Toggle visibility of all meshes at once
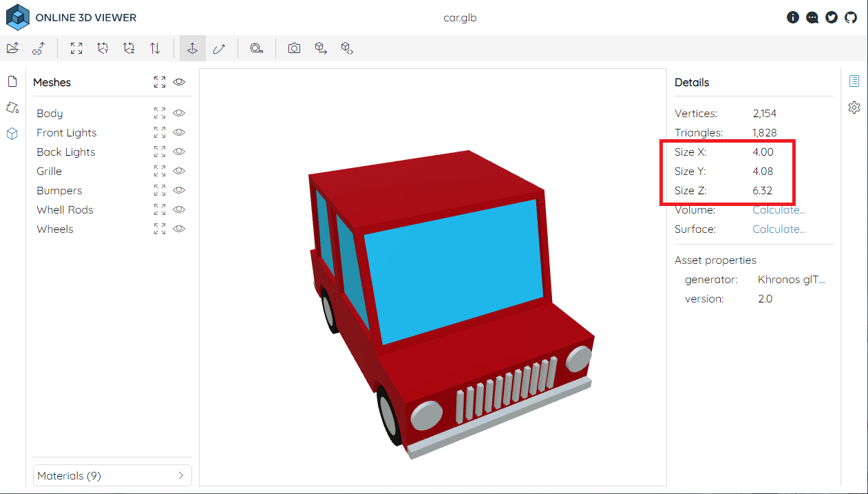Viewport: 868px width, 494px height. tap(179, 82)
